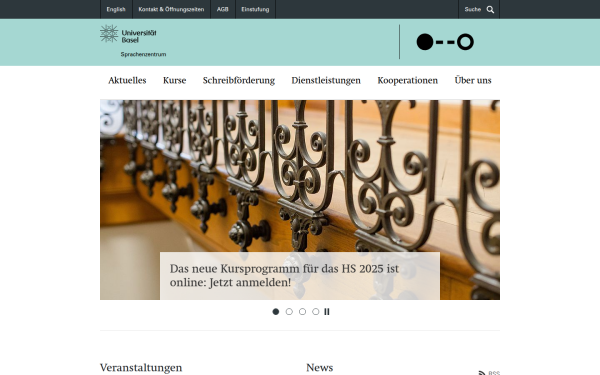This screenshot has width=600, height=375.
Task: Click the Sprachenzentrum text under the logo
Action: [143, 54]
